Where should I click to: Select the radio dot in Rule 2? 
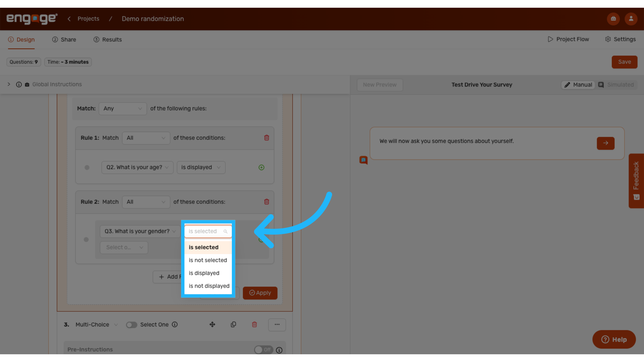[86, 239]
